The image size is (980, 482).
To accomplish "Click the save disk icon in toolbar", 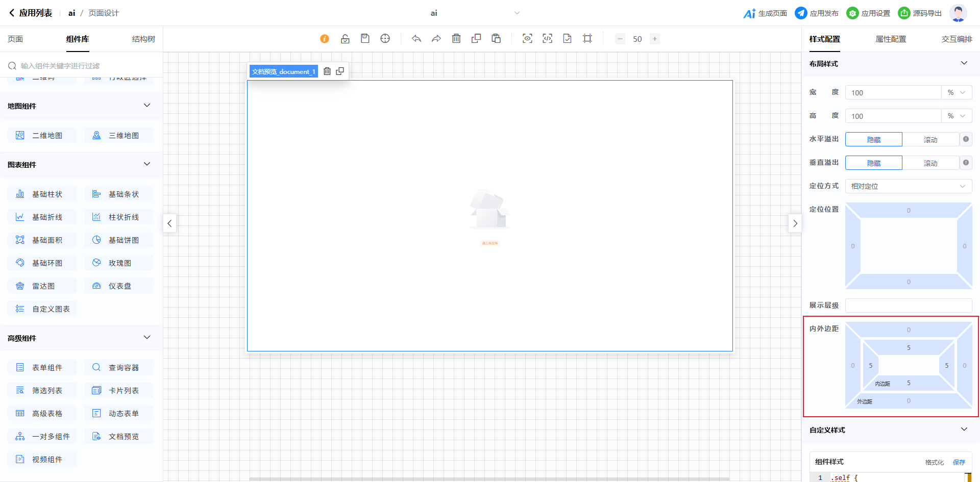I will pyautogui.click(x=365, y=39).
